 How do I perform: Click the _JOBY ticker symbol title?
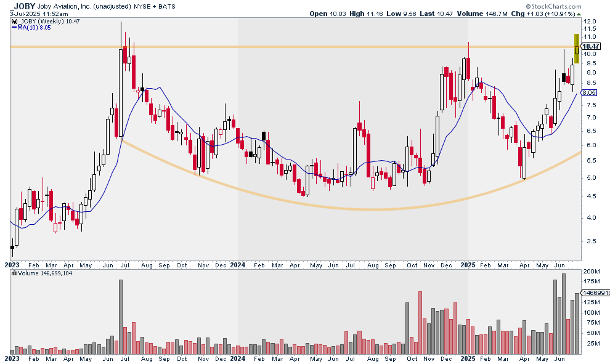tap(24, 6)
